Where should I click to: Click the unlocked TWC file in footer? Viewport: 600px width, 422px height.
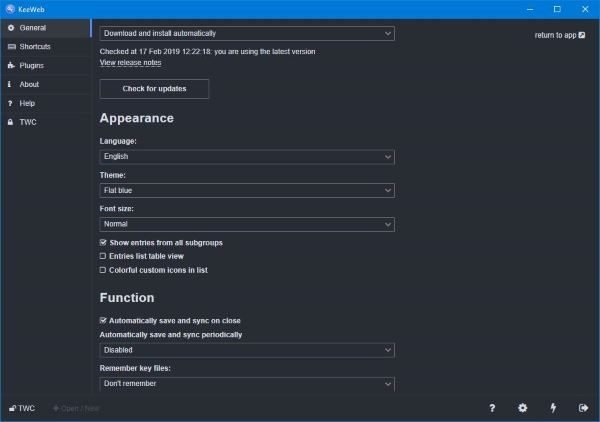click(22, 408)
